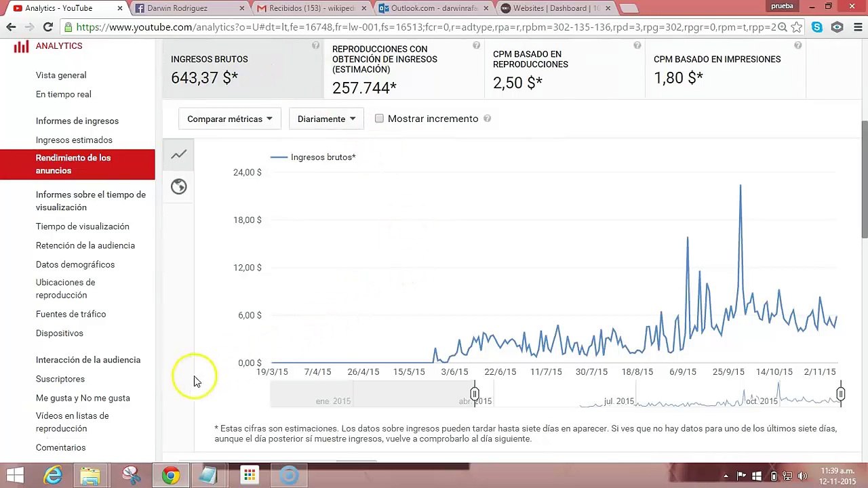The height and width of the screenshot is (488, 868).
Task: Click Chrome icon in taskbar
Action: 171,476
